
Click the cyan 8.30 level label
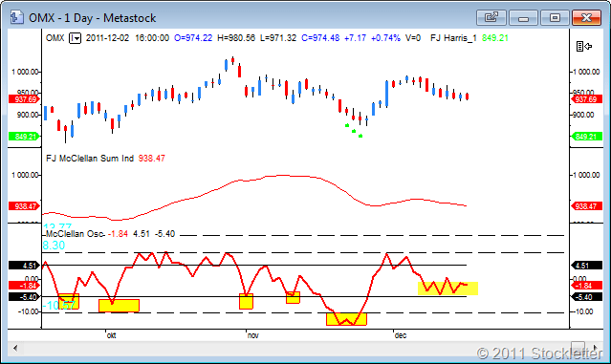point(54,246)
